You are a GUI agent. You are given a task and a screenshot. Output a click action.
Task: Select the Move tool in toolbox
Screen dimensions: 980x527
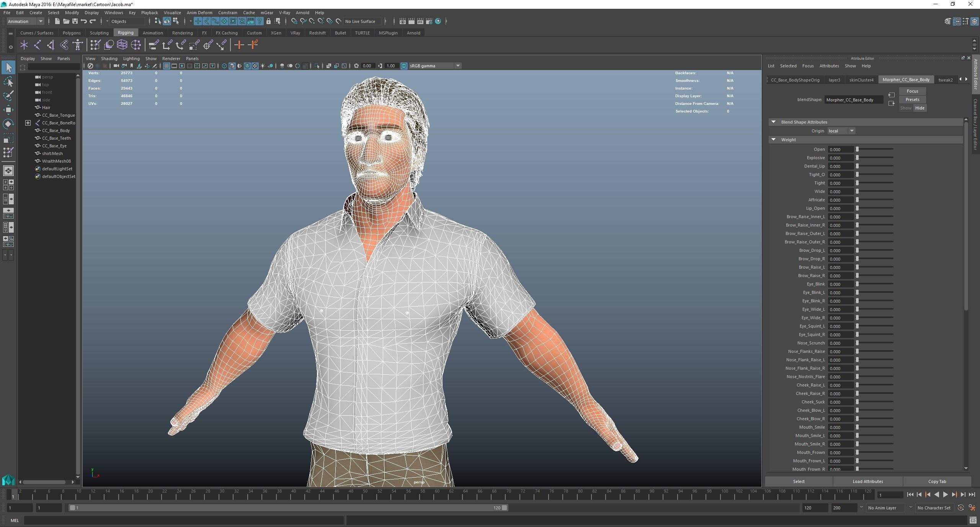point(8,110)
